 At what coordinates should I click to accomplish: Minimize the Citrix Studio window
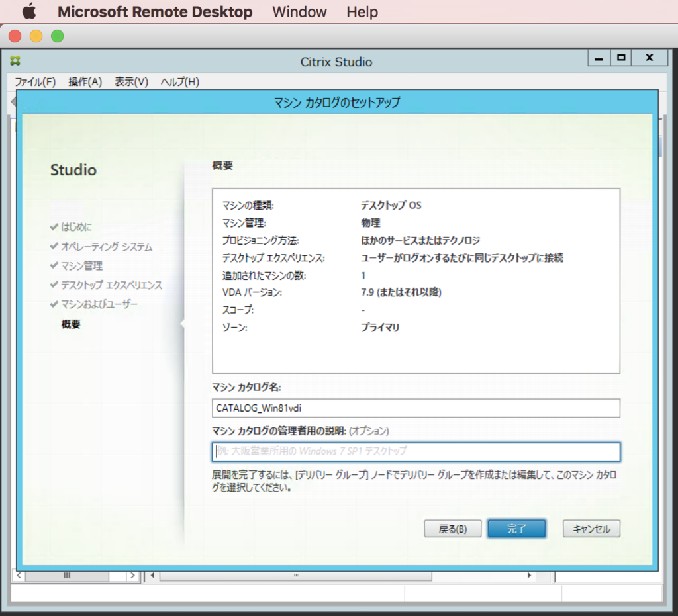(x=599, y=58)
